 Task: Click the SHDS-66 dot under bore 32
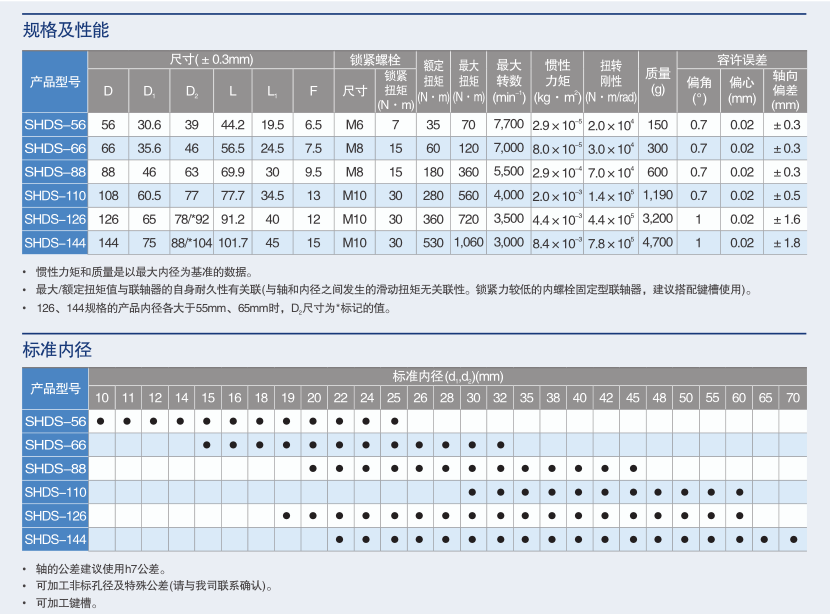499,445
